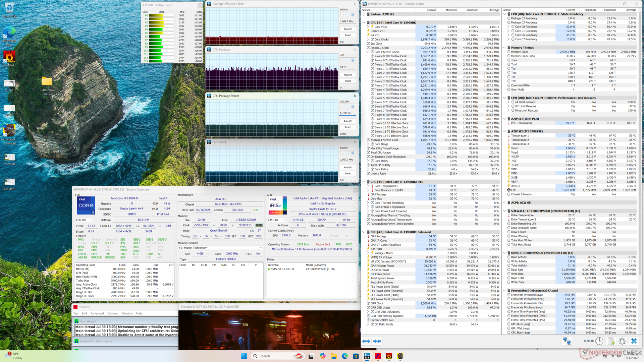Viewport: 644px width, 362px height.
Task: Close sensors with the blue X icon
Action: click(x=634, y=341)
